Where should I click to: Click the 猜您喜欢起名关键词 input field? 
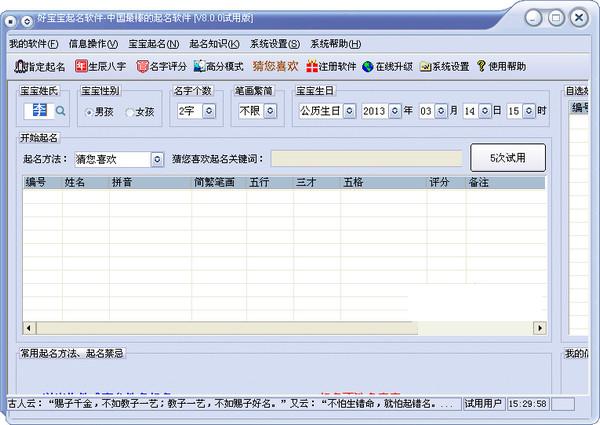(366, 159)
